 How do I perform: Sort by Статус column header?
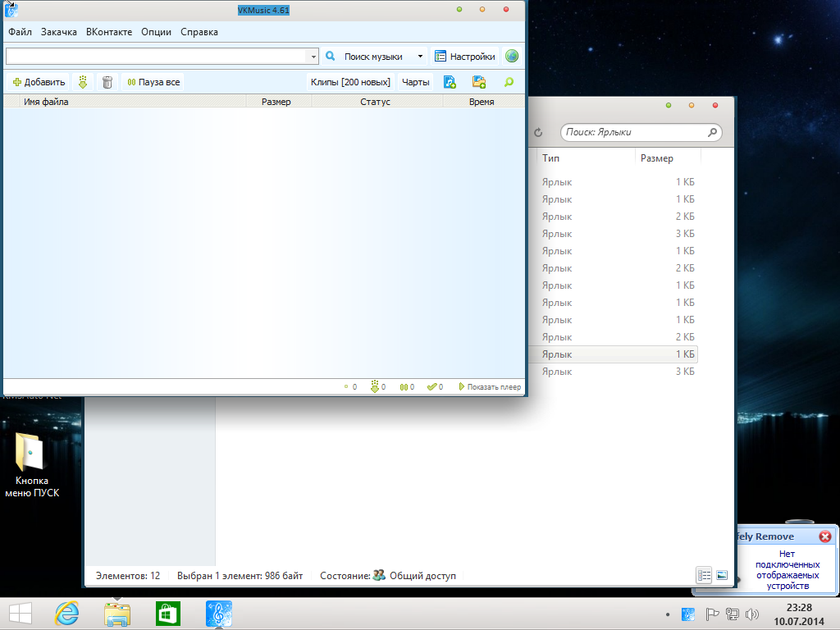pos(376,102)
